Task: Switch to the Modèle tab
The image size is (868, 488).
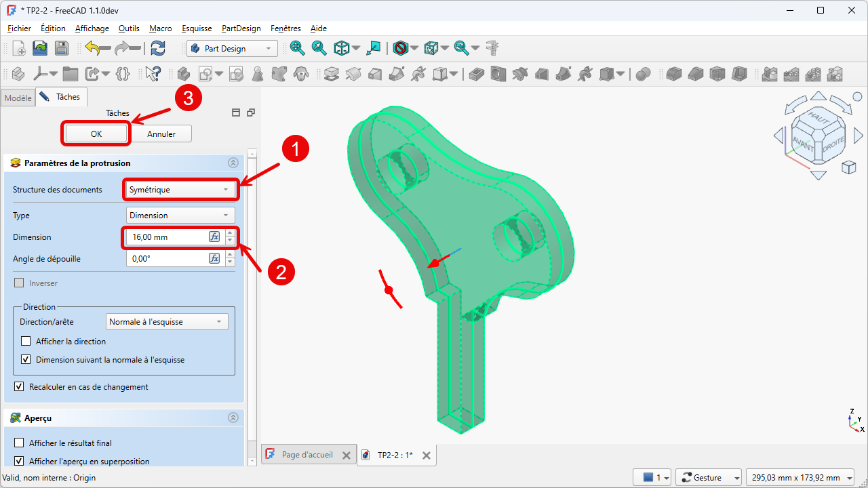Action: coord(18,98)
